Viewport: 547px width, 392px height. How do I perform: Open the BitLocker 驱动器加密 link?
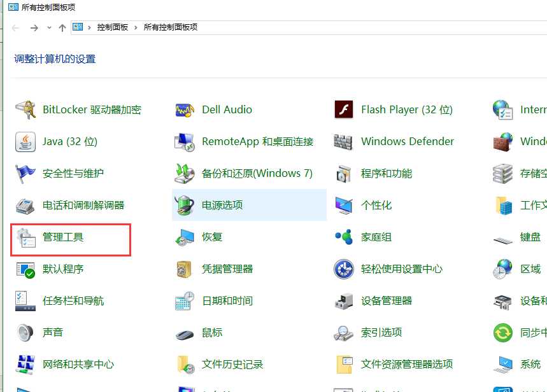coord(92,109)
